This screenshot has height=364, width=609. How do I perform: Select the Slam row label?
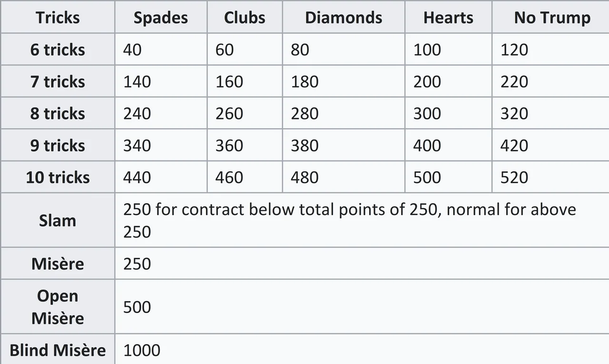coord(58,220)
